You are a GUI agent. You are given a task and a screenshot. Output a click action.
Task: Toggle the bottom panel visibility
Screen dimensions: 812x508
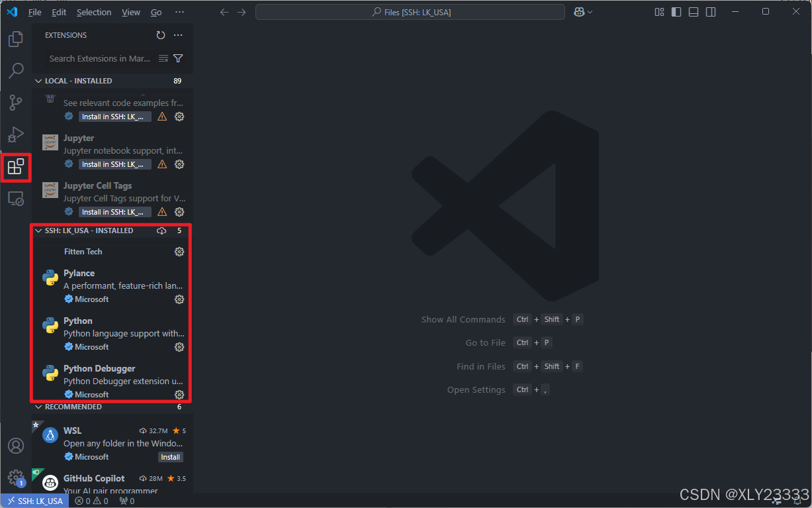click(x=693, y=12)
